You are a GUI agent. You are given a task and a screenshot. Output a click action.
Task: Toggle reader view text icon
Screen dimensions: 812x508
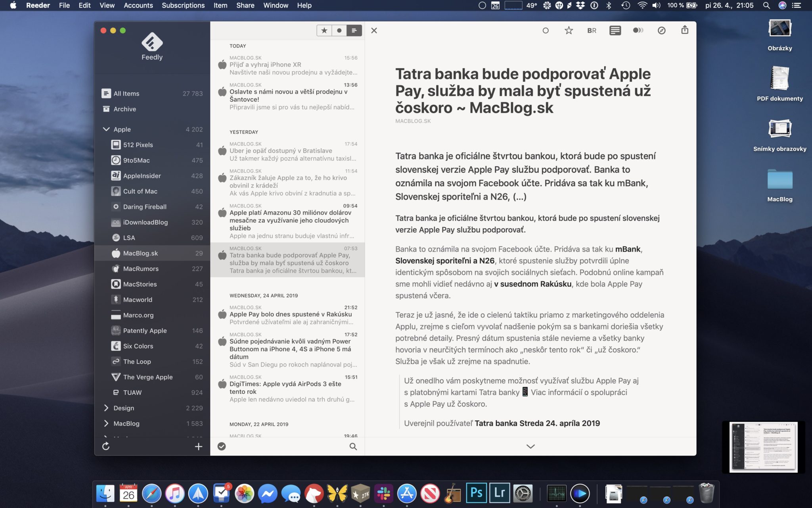(x=615, y=31)
